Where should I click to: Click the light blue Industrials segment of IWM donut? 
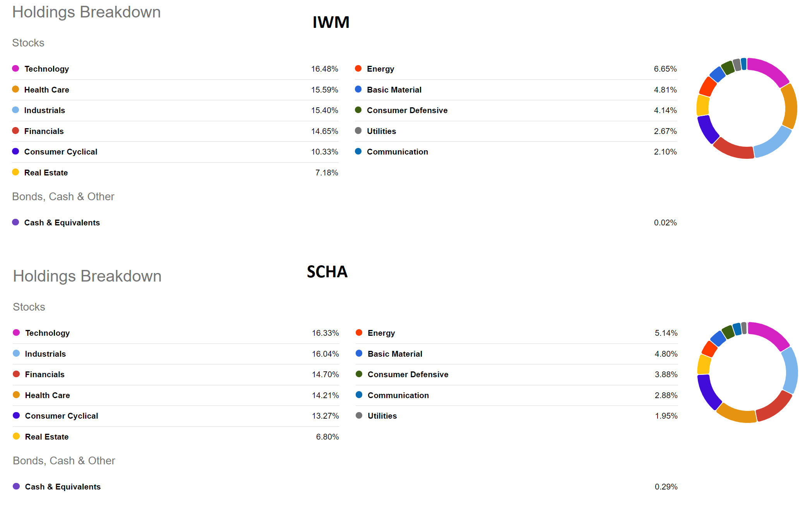click(773, 143)
